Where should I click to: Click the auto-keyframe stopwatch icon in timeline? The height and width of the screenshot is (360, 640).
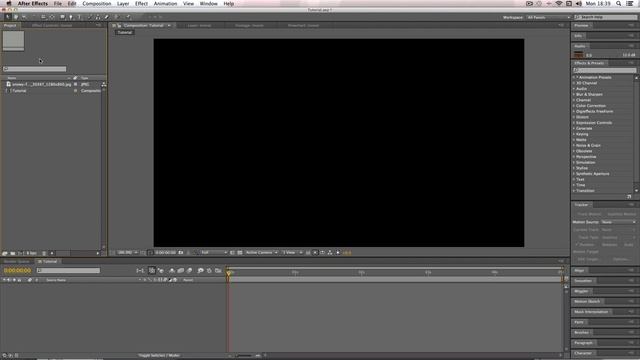pyautogui.click(x=209, y=270)
